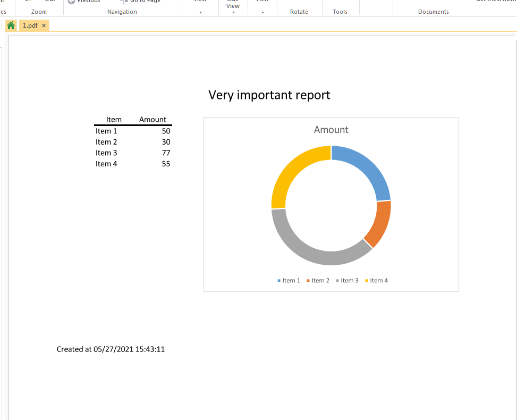
Task: Select the 'Item 3' table cell
Action: [106, 153]
